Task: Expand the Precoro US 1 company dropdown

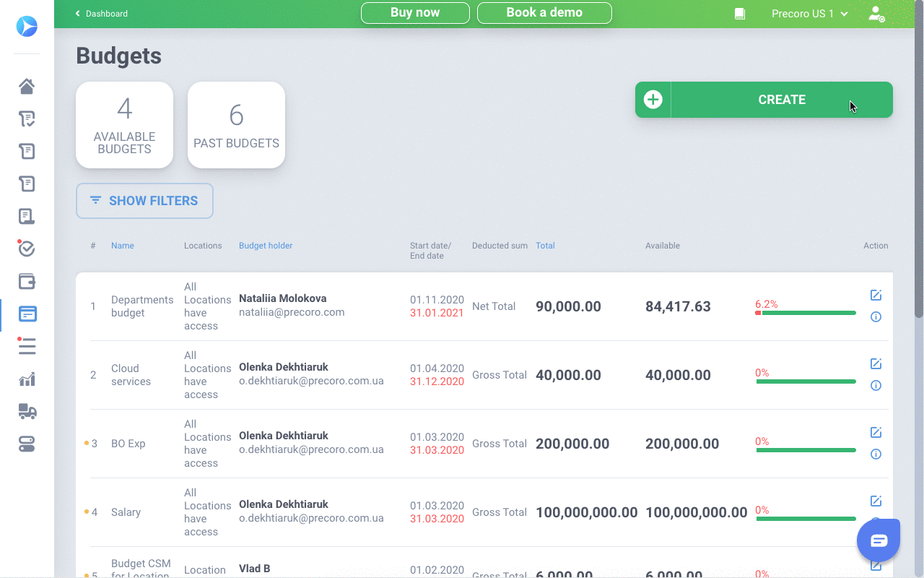Action: 809,14
